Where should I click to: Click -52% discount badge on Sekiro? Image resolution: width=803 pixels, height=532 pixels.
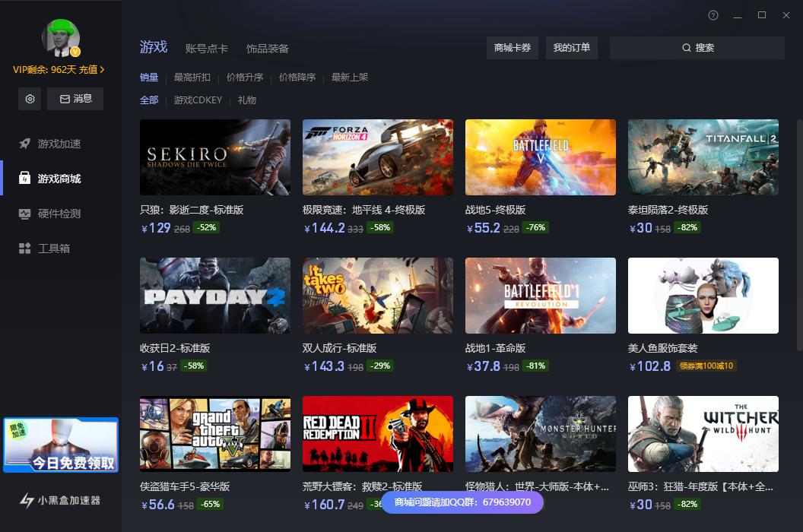(x=207, y=227)
